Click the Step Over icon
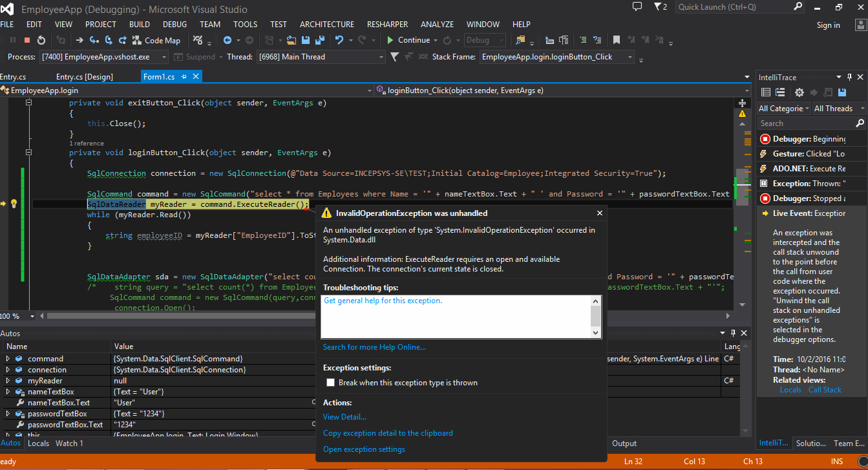Viewport: 868px width, 470px height. click(x=109, y=40)
